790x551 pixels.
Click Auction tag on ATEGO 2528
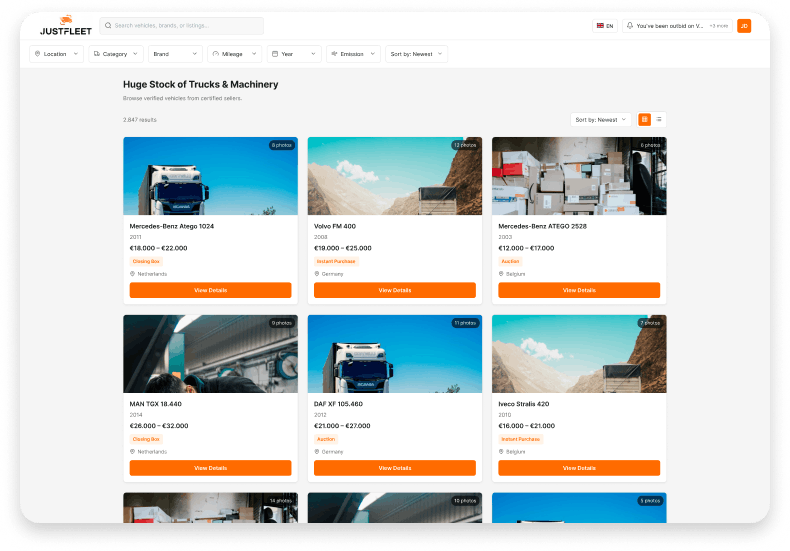(510, 261)
